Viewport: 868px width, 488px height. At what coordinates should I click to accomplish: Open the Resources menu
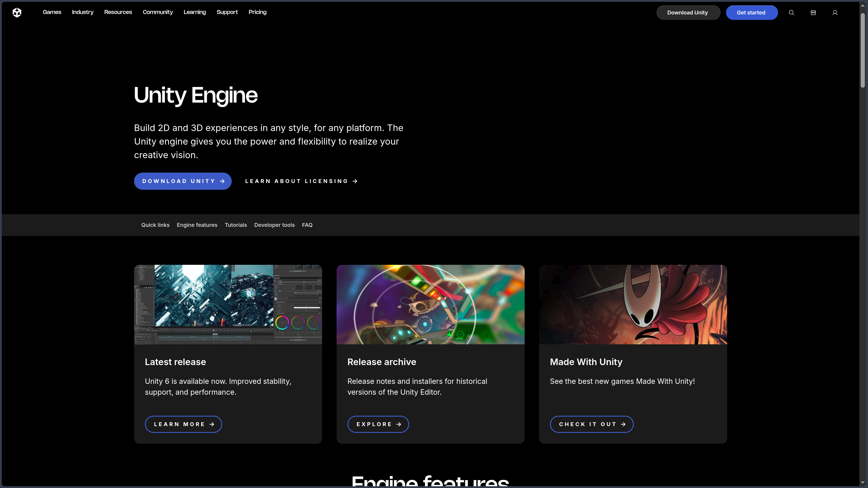pyautogui.click(x=118, y=12)
